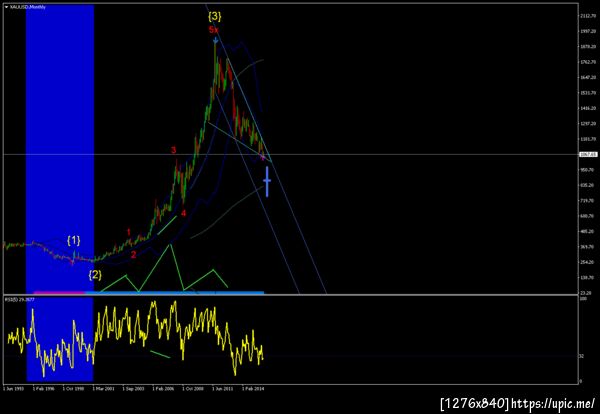This screenshot has height=414, width=600.
Task: Click the RSI(5) indicator label
Action: 20,299
